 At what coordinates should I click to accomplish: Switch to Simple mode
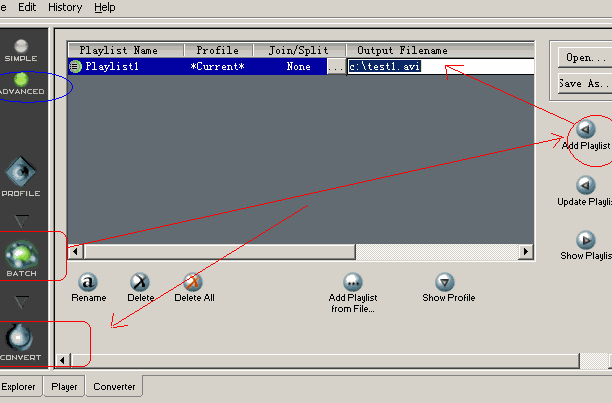pyautogui.click(x=21, y=49)
